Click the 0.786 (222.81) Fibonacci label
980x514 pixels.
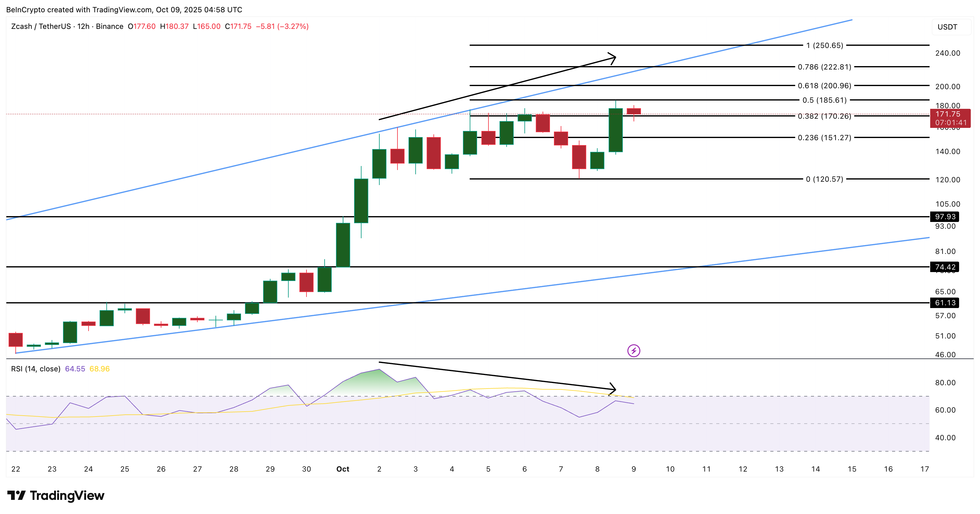824,67
